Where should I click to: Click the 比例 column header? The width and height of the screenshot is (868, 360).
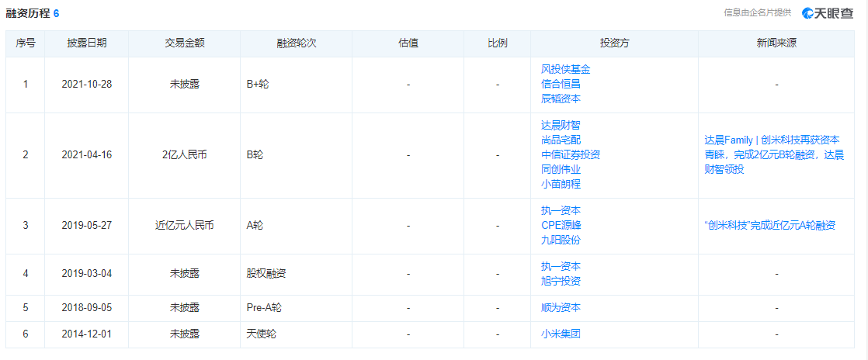click(498, 43)
